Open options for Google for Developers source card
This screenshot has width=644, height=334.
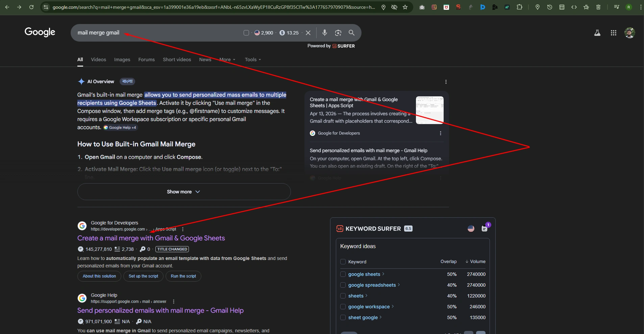(441, 133)
